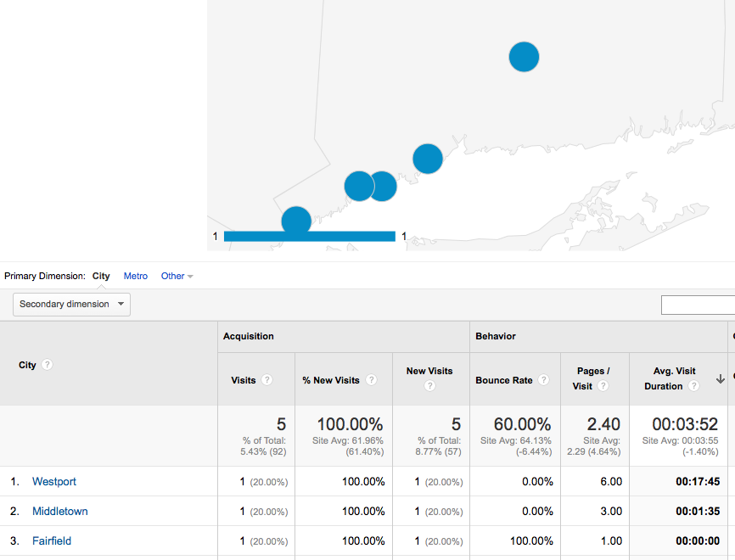Viewport: 735px width, 560px height.
Task: Switch primary dimension to Metro
Action: pos(136,276)
